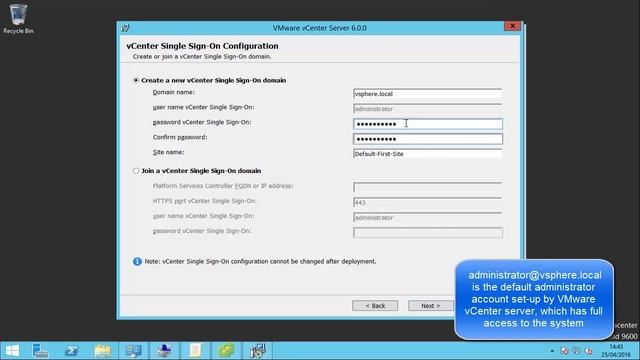Click the "Site name:" label
The width and height of the screenshot is (640, 360).
[x=168, y=152]
